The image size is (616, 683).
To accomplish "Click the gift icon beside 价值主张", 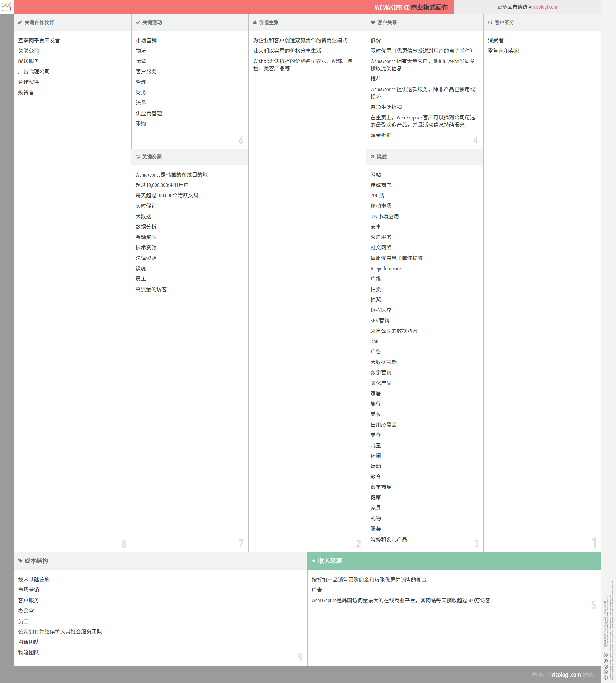I will 255,23.
